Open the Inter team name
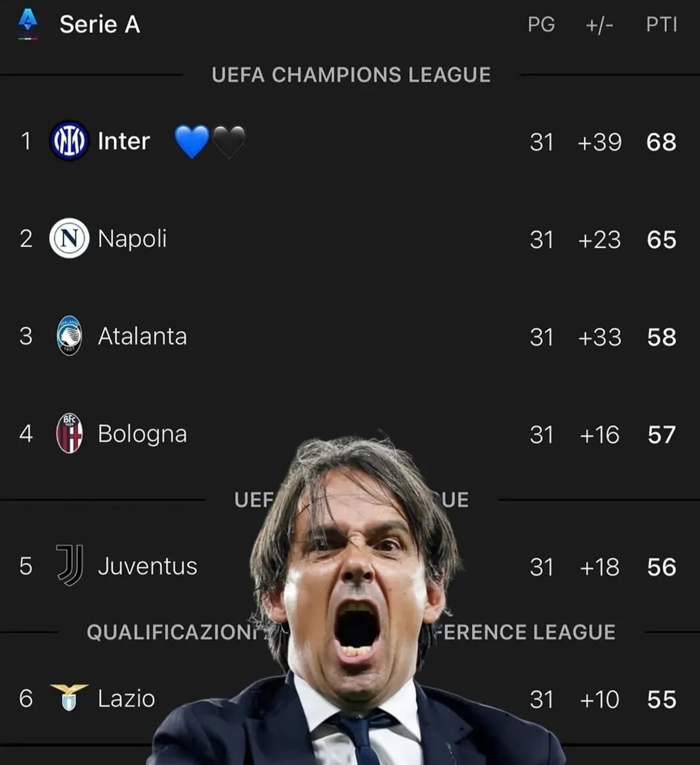Viewport: 700px width, 765px height. pos(124,141)
